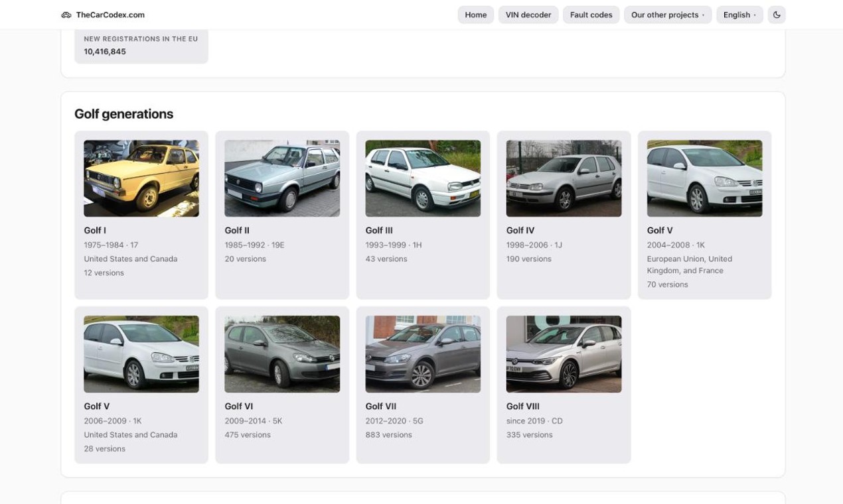Click the TheCarCodex car logo icon
Screen dimensions: 843x504
[66, 15]
